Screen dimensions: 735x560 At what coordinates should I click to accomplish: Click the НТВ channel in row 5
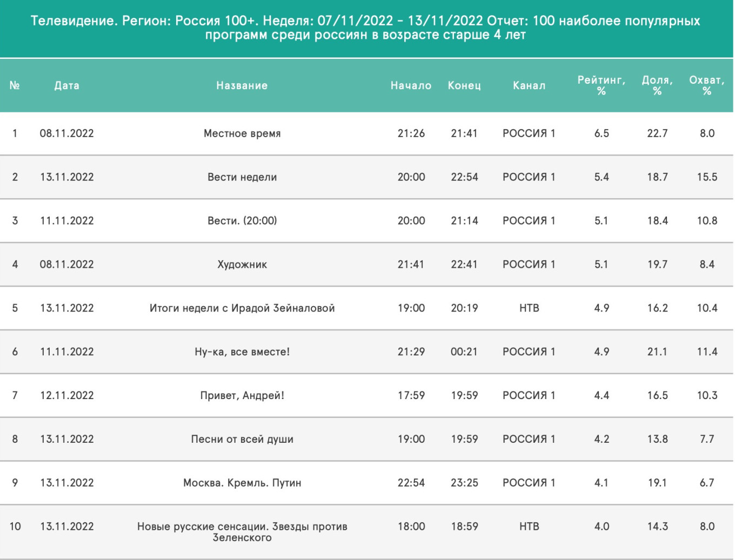click(529, 308)
